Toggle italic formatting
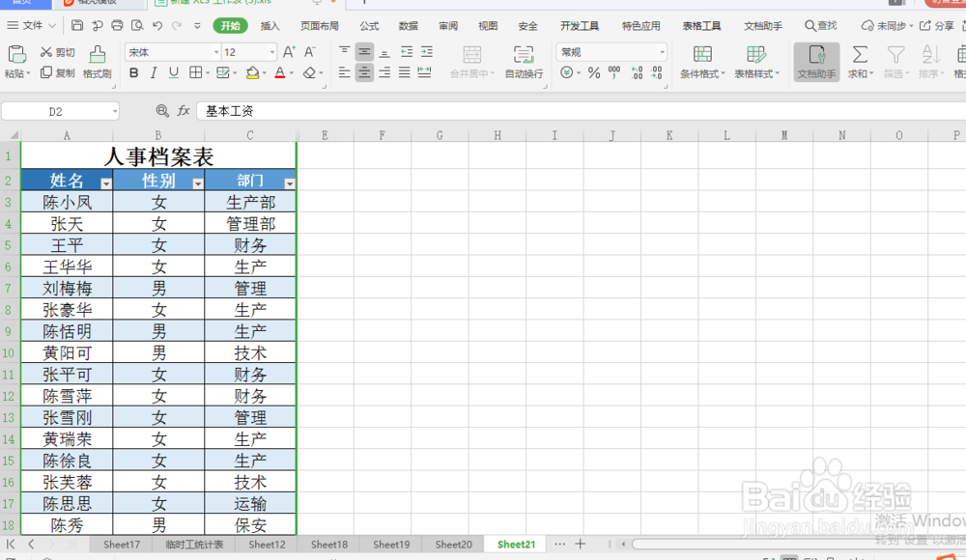The image size is (966, 560). coord(155,72)
